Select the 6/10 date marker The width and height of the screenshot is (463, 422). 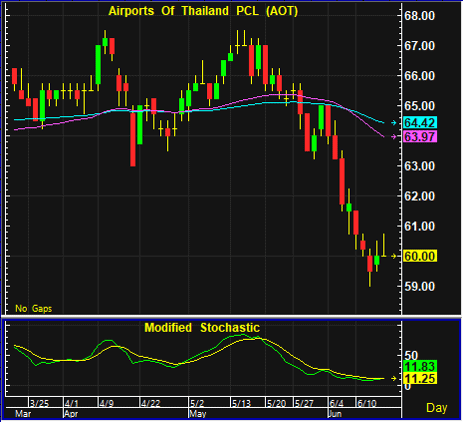coord(366,403)
